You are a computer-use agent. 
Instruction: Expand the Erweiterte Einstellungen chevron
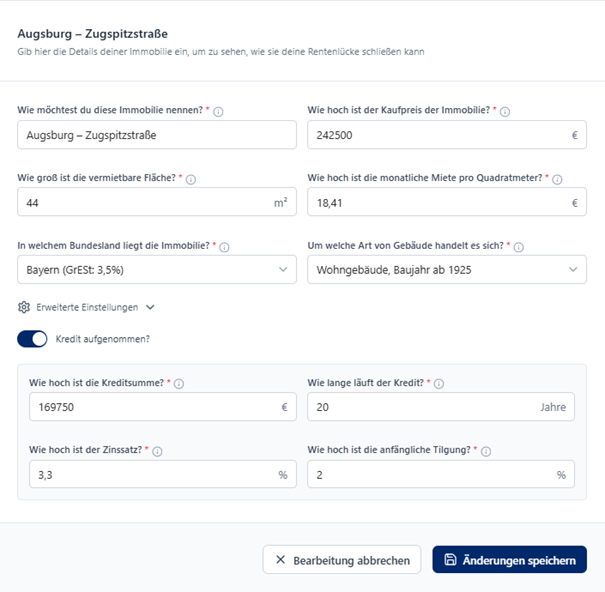pos(150,308)
